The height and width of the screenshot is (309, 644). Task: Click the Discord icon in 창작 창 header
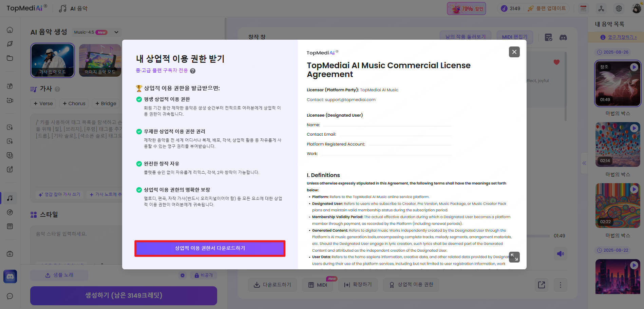[x=563, y=37]
